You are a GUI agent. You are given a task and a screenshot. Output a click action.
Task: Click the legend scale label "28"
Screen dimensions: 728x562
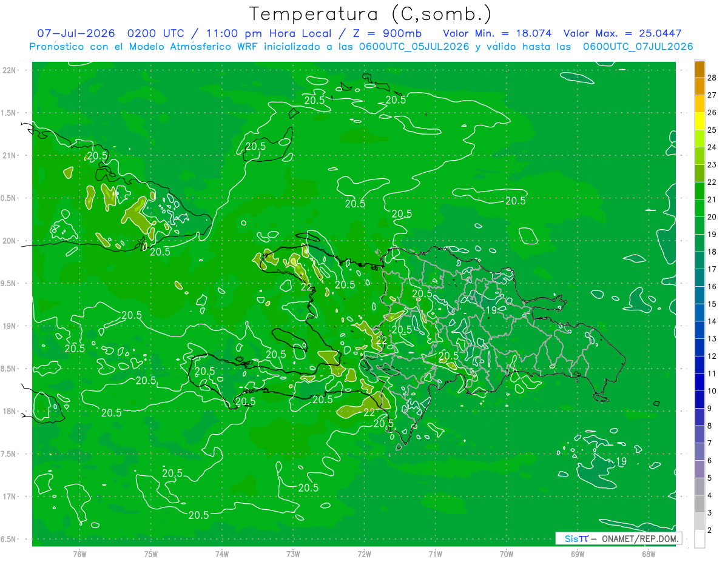[712, 77]
